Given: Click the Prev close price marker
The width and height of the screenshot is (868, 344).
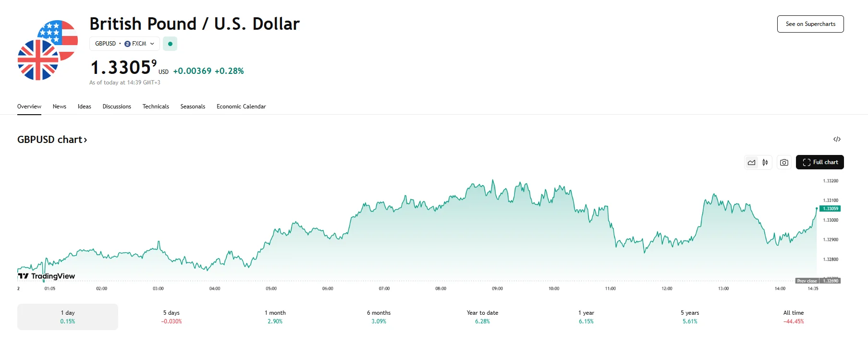Looking at the screenshot, I should 818,281.
